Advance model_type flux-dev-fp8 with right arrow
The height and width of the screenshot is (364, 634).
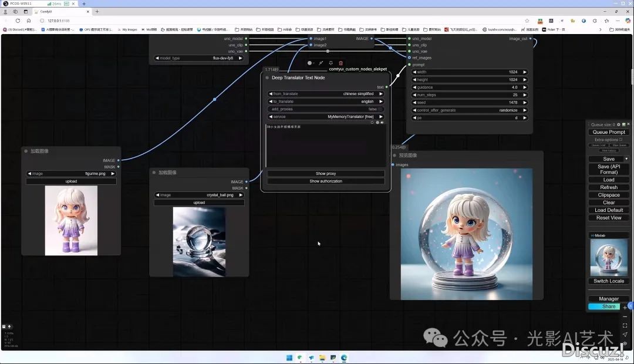240,58
